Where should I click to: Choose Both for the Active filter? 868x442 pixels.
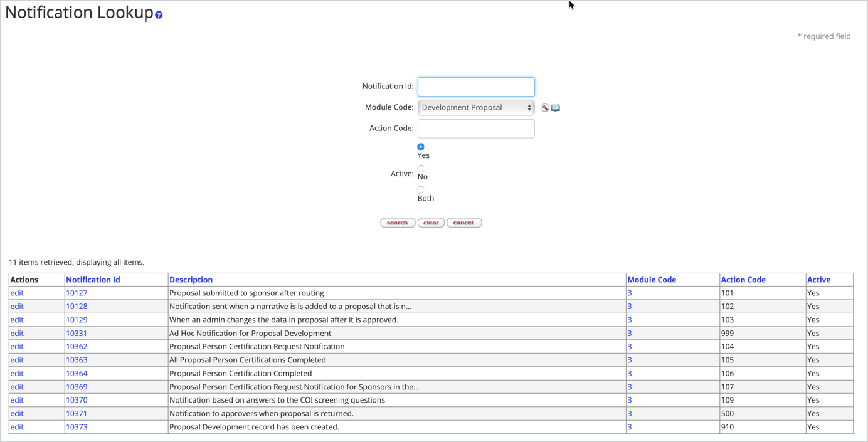(420, 189)
